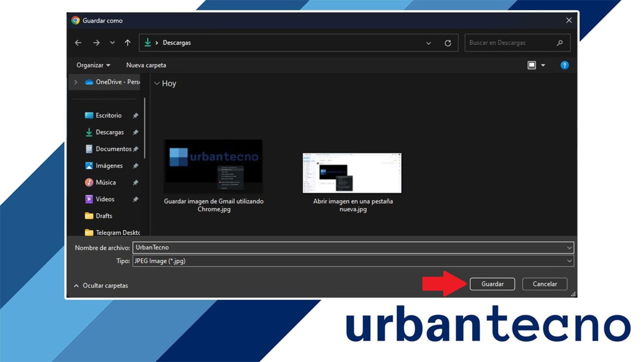The width and height of the screenshot is (644, 362).
Task: Refresh the Descargas folder view
Action: click(x=448, y=43)
